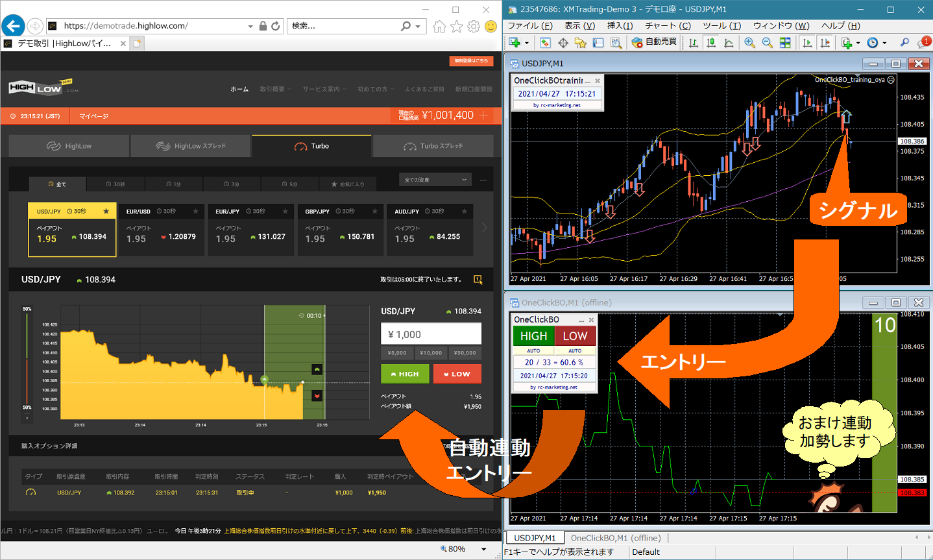
Task: Open ウィンドウ menu in MetaTrader
Action: [781, 26]
